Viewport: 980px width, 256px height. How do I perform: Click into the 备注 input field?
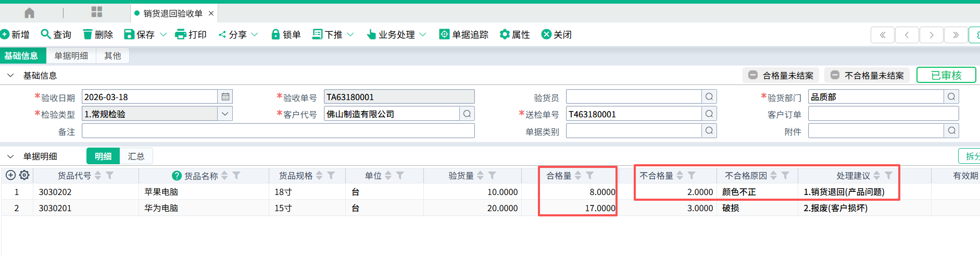[x=278, y=131]
